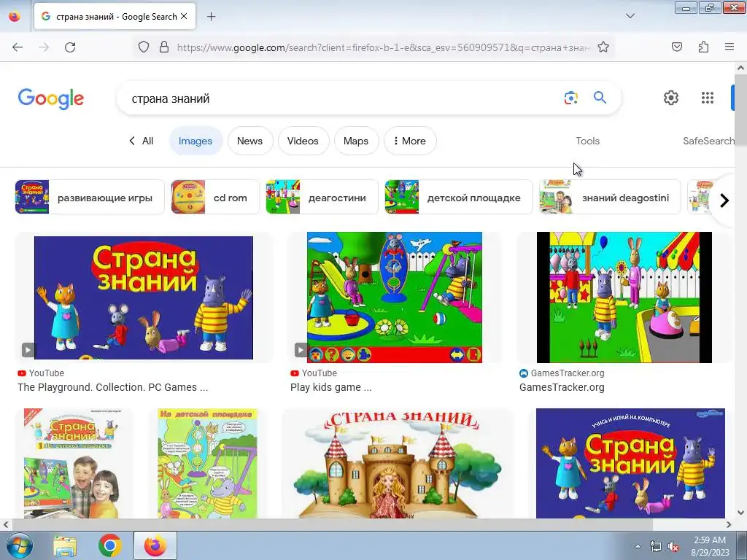747x560 pixels.
Task: View site security via the padlock icon
Action: click(164, 47)
